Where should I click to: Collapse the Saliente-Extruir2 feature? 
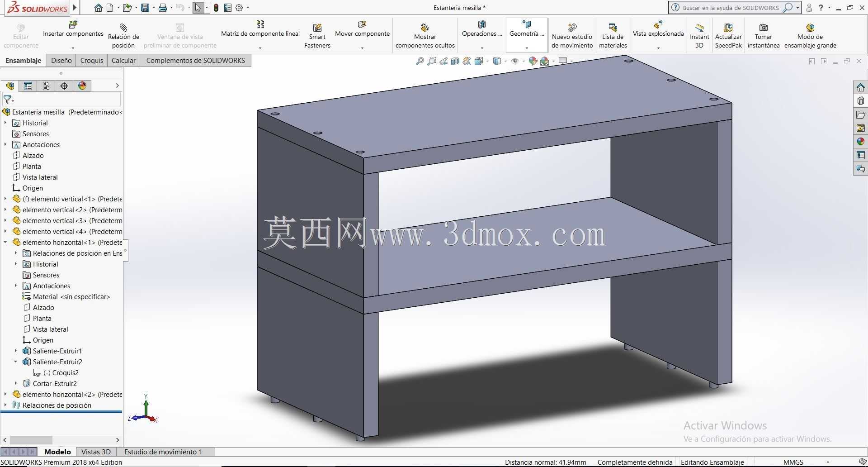(x=16, y=362)
